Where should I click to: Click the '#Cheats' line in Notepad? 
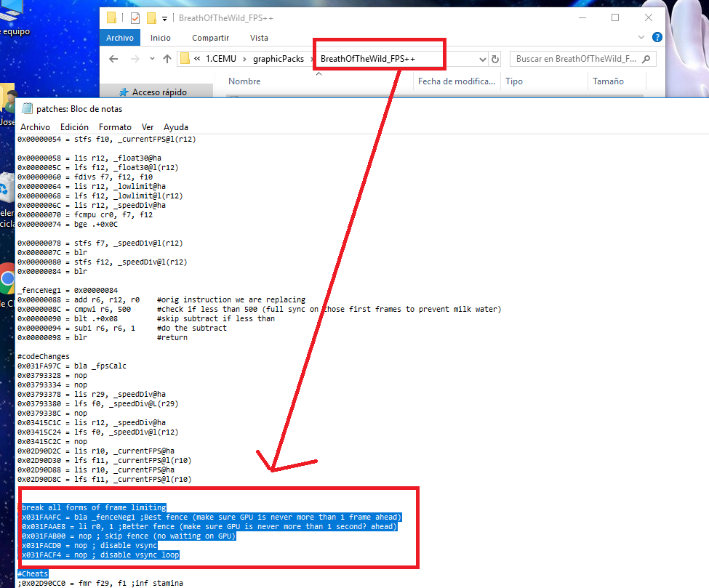pos(33,573)
